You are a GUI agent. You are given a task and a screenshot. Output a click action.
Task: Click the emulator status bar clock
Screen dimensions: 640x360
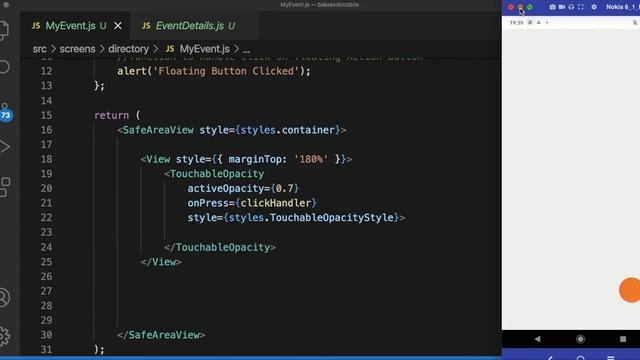pyautogui.click(x=516, y=23)
